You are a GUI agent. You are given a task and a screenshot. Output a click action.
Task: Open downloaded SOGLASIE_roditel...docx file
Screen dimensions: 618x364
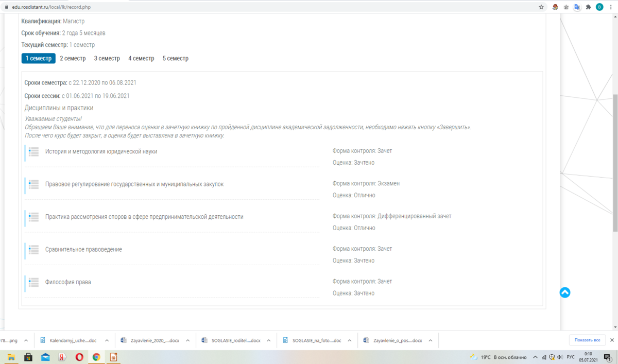click(231, 340)
